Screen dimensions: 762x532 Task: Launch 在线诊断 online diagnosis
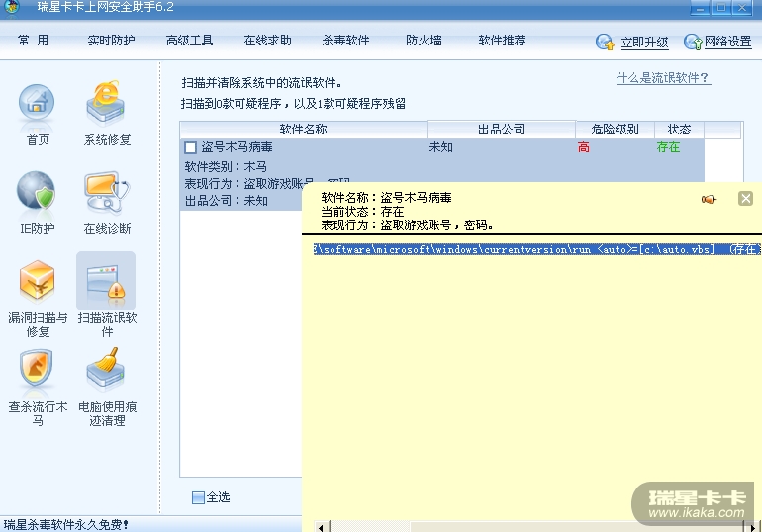tap(107, 192)
